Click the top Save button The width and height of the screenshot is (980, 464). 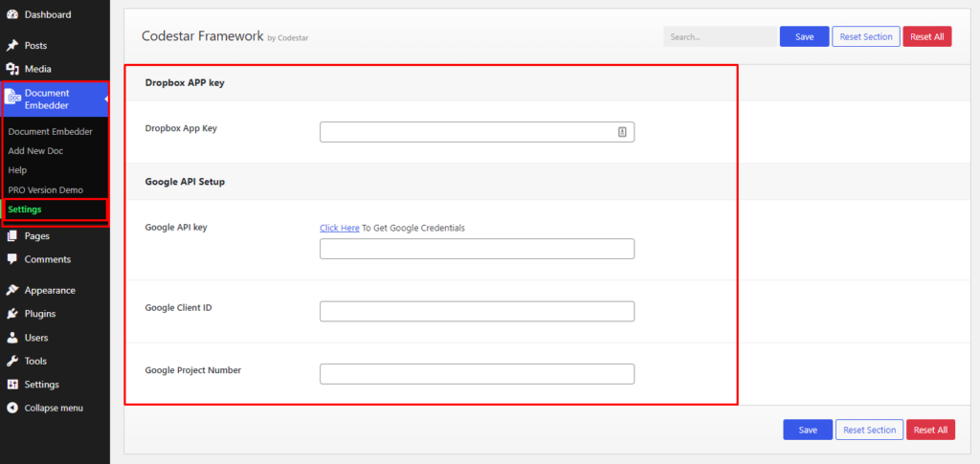tap(804, 37)
